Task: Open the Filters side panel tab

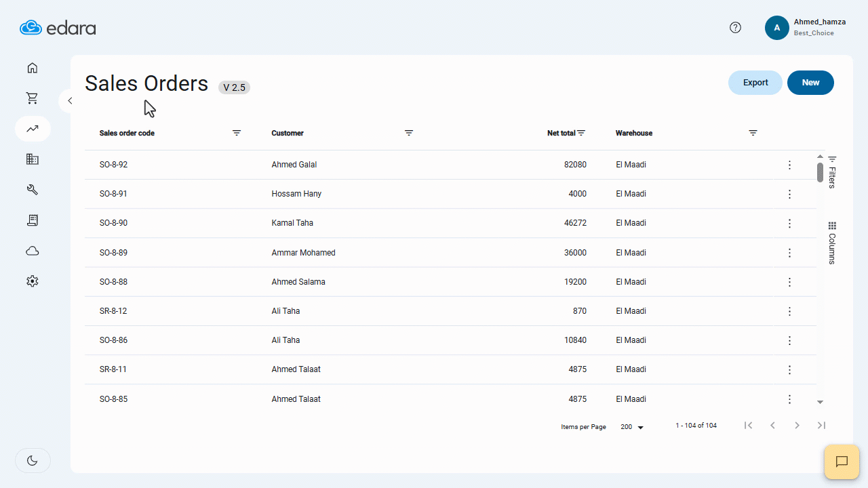Action: click(x=832, y=171)
